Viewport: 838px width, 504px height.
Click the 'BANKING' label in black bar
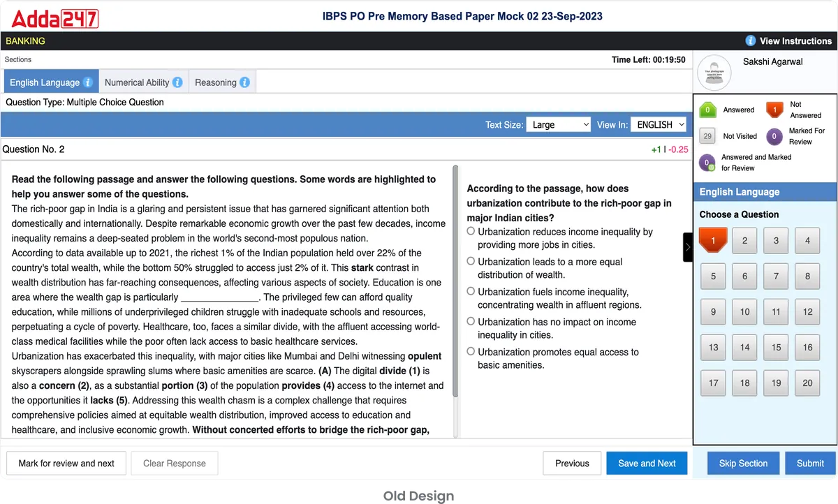[x=25, y=41]
